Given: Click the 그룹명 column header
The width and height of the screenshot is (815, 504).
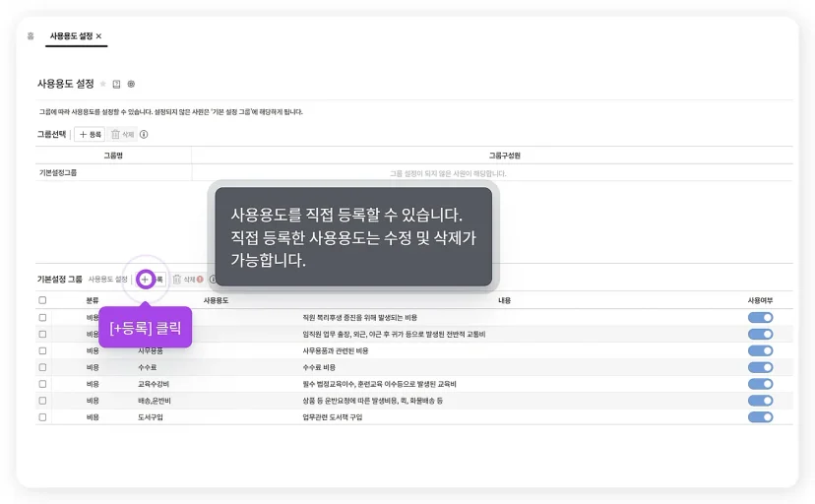Looking at the screenshot, I should coord(113,156).
